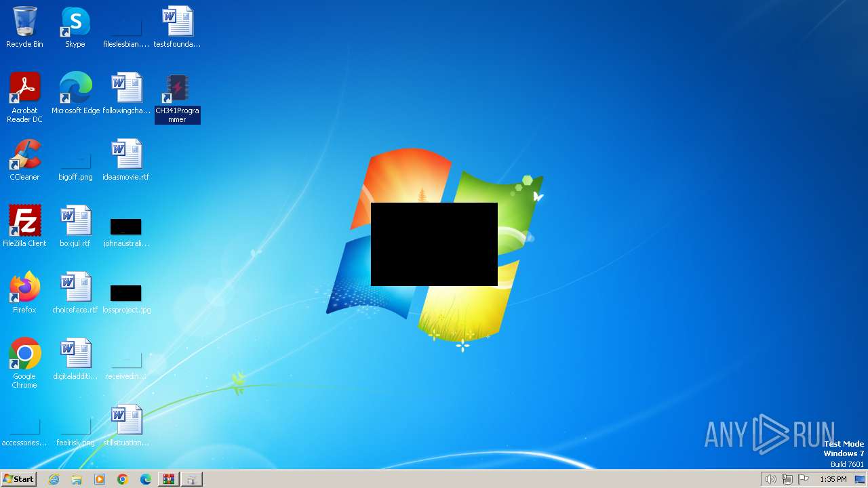Launch Internet Explorer from the taskbar
This screenshot has width=868, height=488.
point(54,479)
